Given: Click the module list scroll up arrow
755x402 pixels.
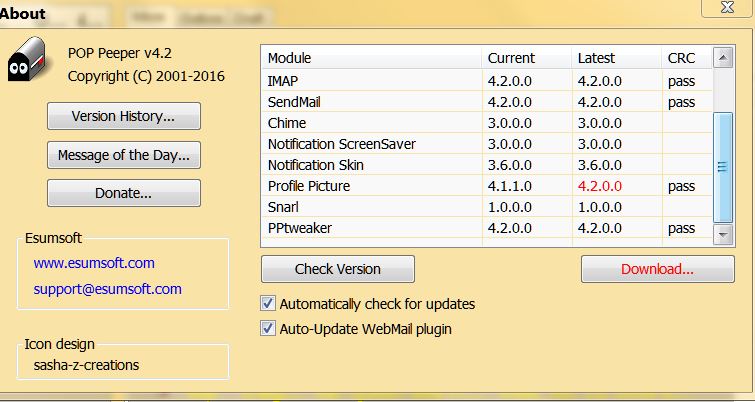Looking at the screenshot, I should point(723,58).
